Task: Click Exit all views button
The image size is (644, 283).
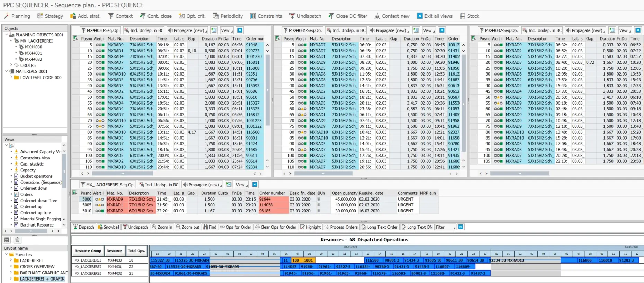Action: point(435,16)
